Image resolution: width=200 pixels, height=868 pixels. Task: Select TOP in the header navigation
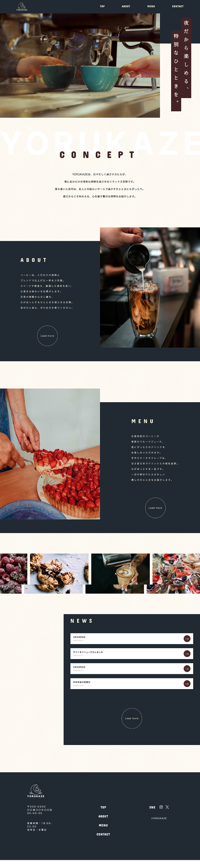pos(102,6)
